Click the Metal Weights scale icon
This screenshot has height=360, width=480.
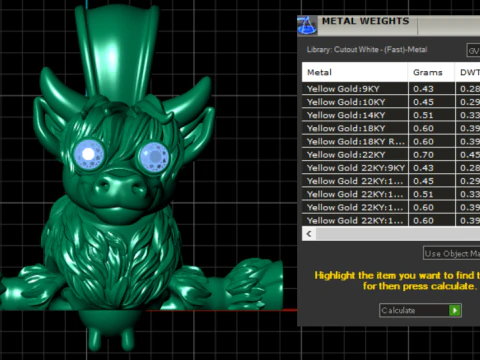(x=307, y=25)
